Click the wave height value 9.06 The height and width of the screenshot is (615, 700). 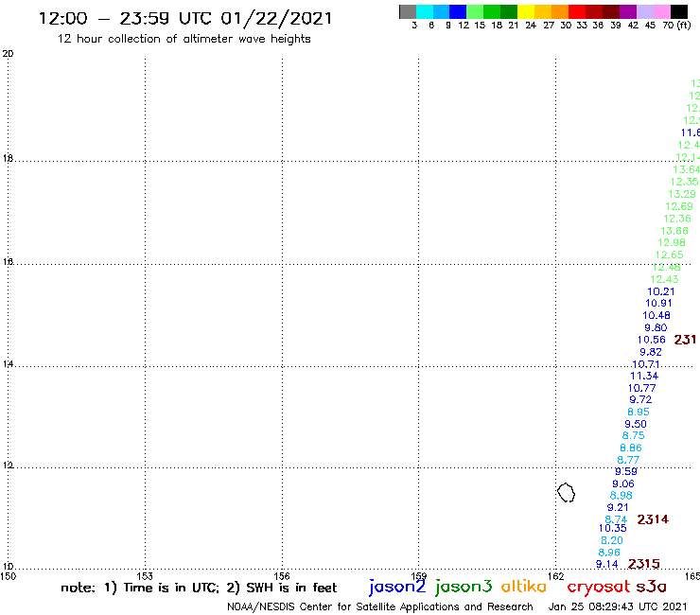tap(623, 484)
